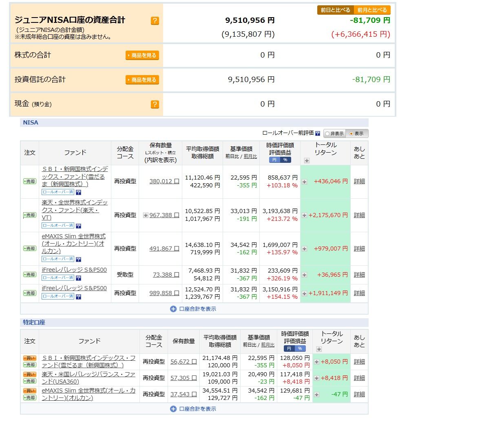Click the help icon under iFreeレバレッジ 受取型 row
This screenshot has height=424, width=504.
coord(78,278)
